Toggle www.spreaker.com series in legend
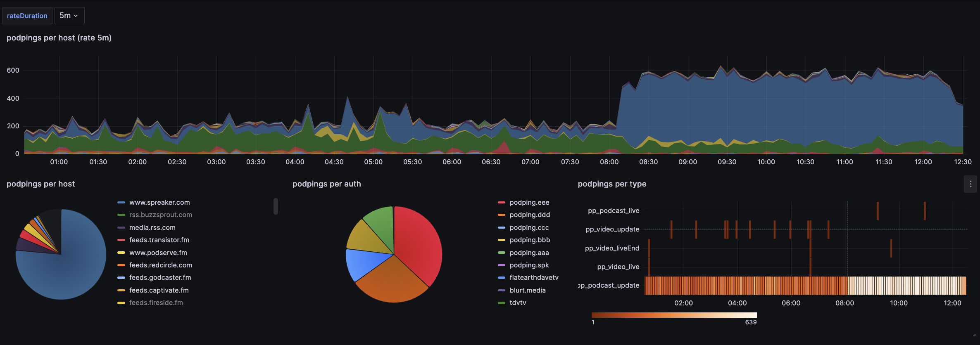Image resolution: width=980 pixels, height=345 pixels. (x=159, y=203)
